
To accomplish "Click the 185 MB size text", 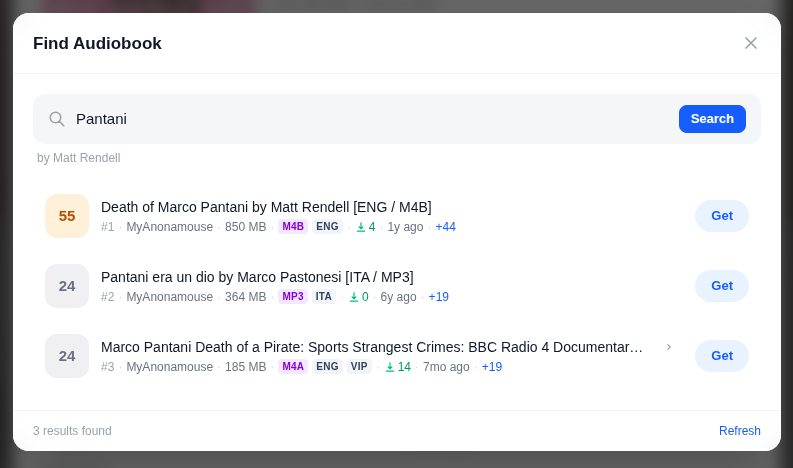I will pyautogui.click(x=245, y=366).
